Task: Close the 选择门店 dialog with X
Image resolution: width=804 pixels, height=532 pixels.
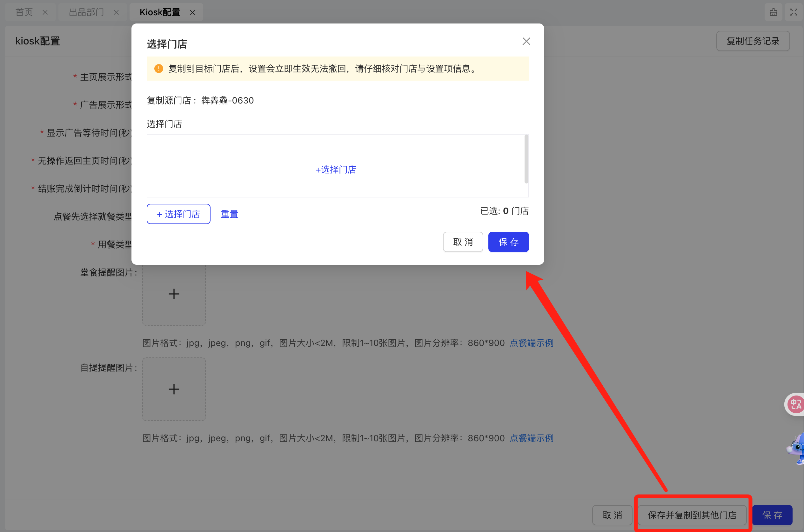Action: pyautogui.click(x=526, y=41)
